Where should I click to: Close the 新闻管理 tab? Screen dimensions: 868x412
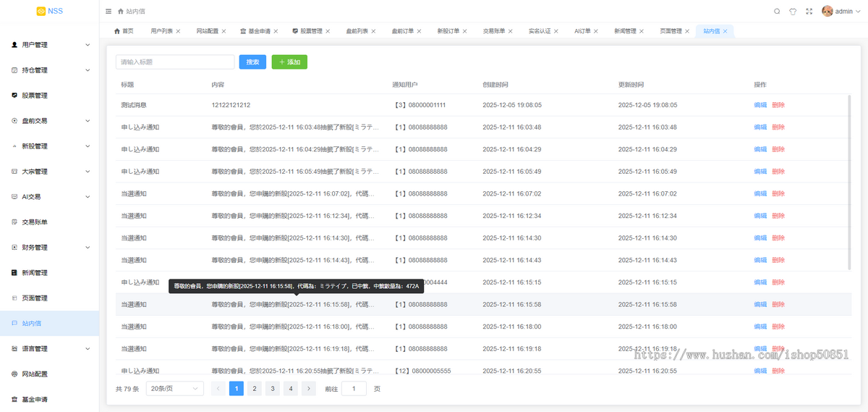pyautogui.click(x=642, y=31)
